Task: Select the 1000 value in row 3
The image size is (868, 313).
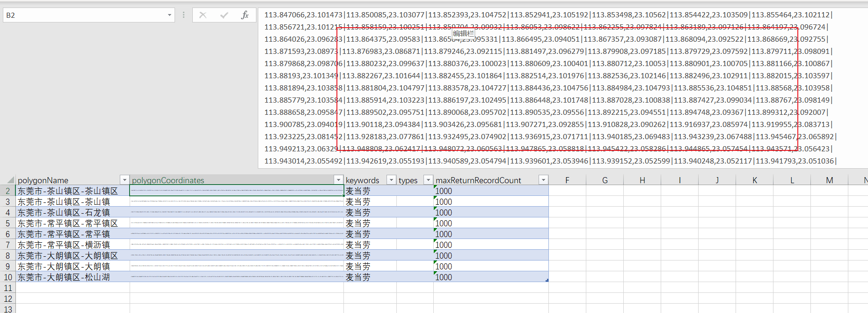Action: pyautogui.click(x=491, y=201)
